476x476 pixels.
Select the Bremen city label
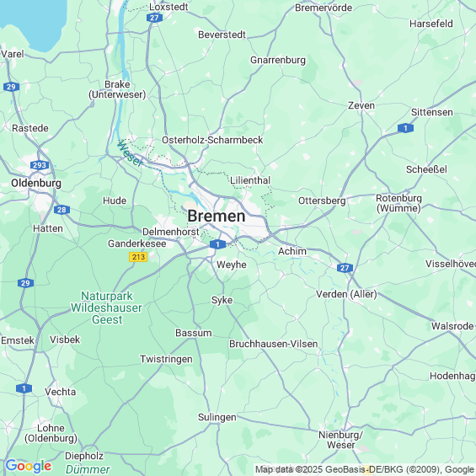coord(217,217)
